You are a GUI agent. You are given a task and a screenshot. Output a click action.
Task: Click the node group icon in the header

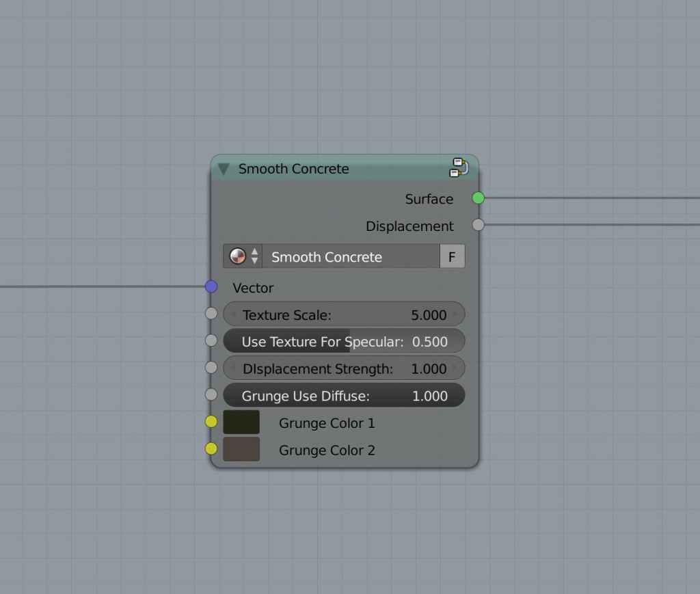point(459,167)
